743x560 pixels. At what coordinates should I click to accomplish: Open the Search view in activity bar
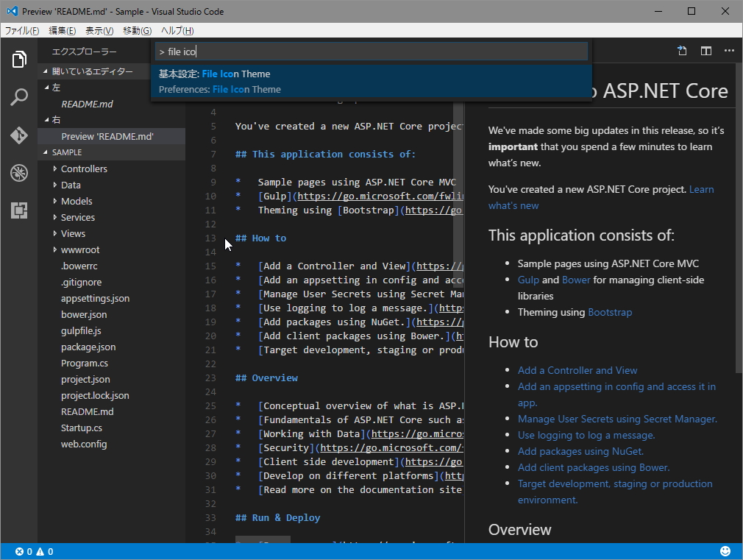(19, 97)
